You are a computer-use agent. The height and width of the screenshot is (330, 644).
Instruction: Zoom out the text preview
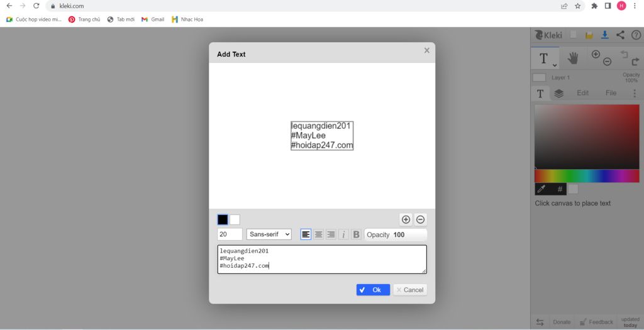[x=420, y=219]
